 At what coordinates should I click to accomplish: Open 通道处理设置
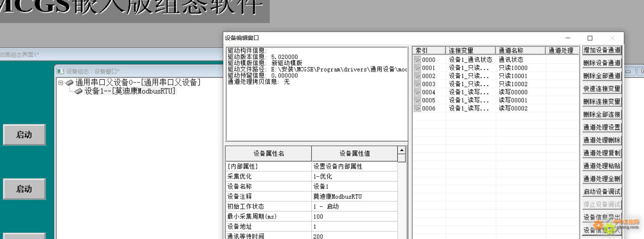click(x=602, y=127)
